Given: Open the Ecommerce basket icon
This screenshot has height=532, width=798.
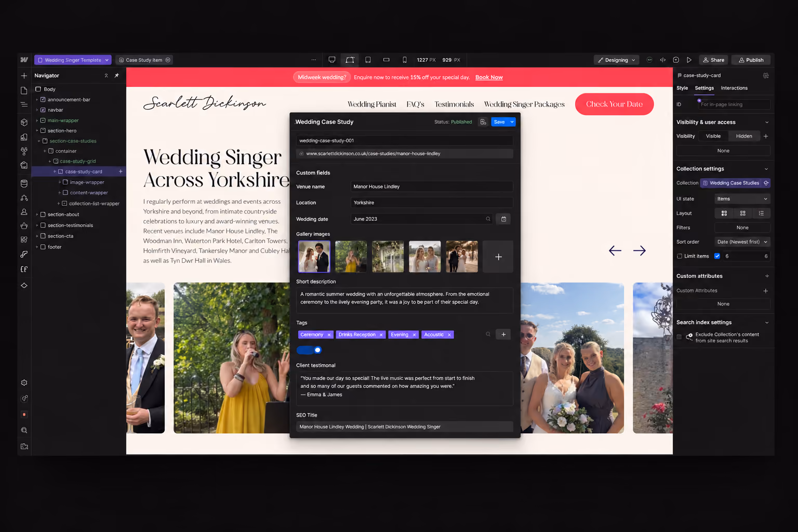Looking at the screenshot, I should (x=24, y=225).
